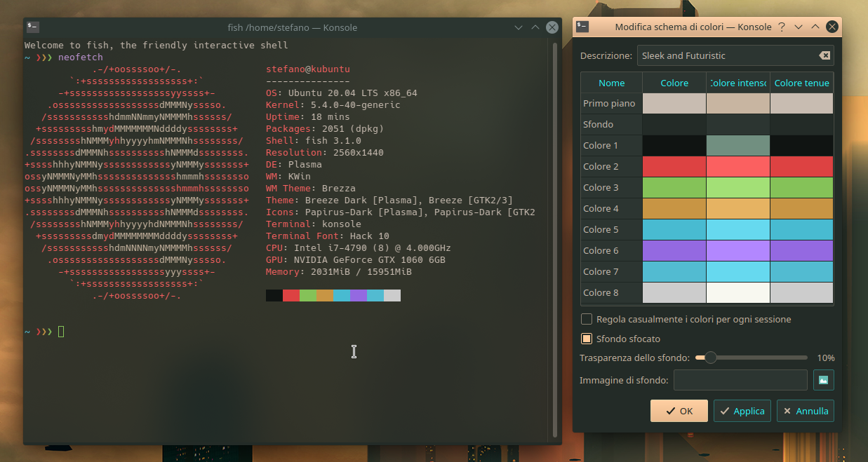The width and height of the screenshot is (868, 462).
Task: Pick the Colore 1 intenso gray-green swatch
Action: [738, 145]
